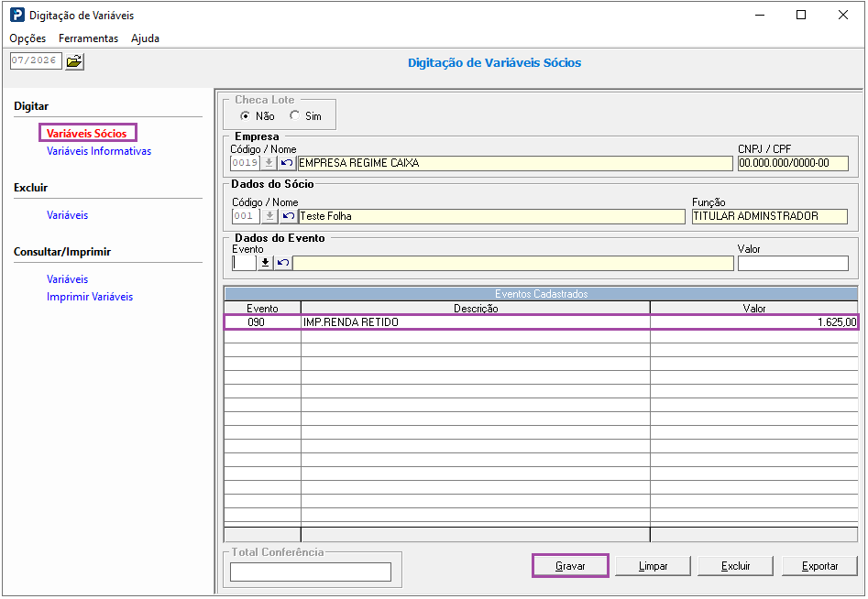Screen dimensions: 868x599
Task: Select IMP.RENDA RETIDO description cell
Action: tap(476, 321)
